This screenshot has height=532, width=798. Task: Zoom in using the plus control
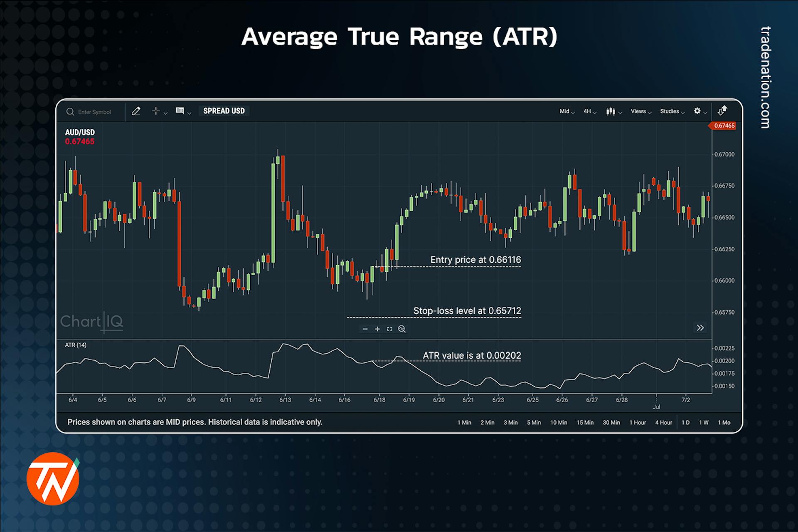[377, 329]
